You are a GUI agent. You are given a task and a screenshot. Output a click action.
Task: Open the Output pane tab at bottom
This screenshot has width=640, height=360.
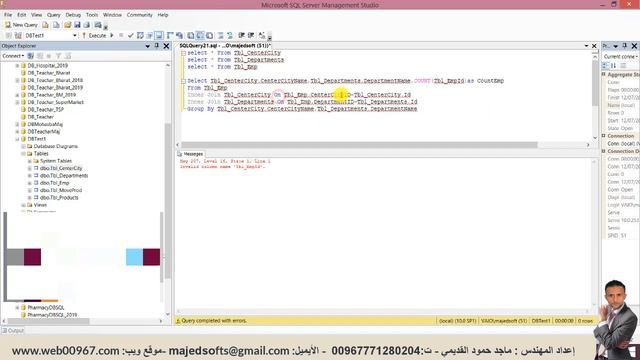click(x=13, y=331)
